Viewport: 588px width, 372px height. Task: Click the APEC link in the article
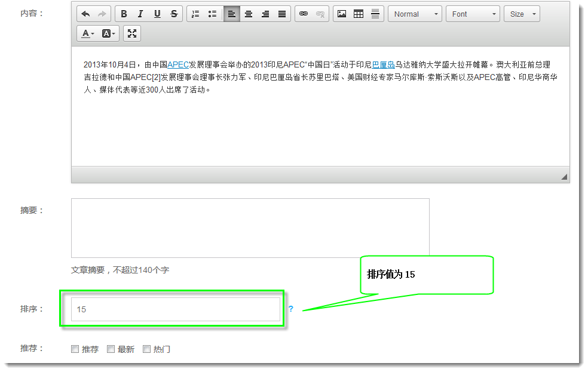point(178,65)
